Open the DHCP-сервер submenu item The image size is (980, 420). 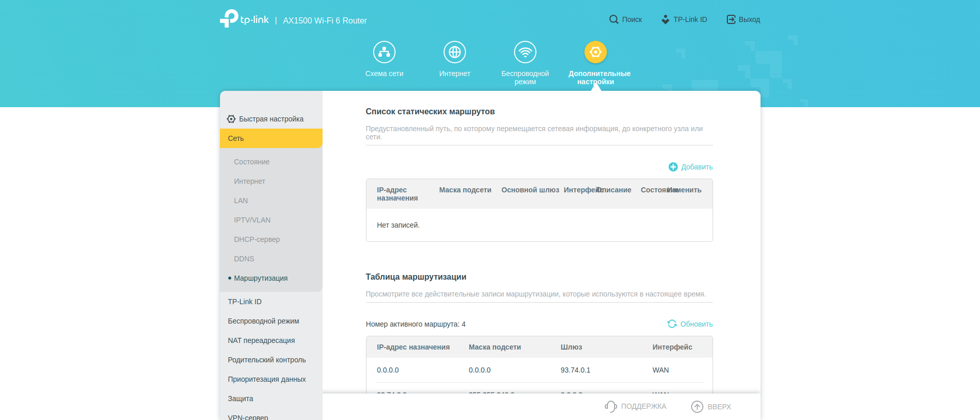click(x=257, y=239)
